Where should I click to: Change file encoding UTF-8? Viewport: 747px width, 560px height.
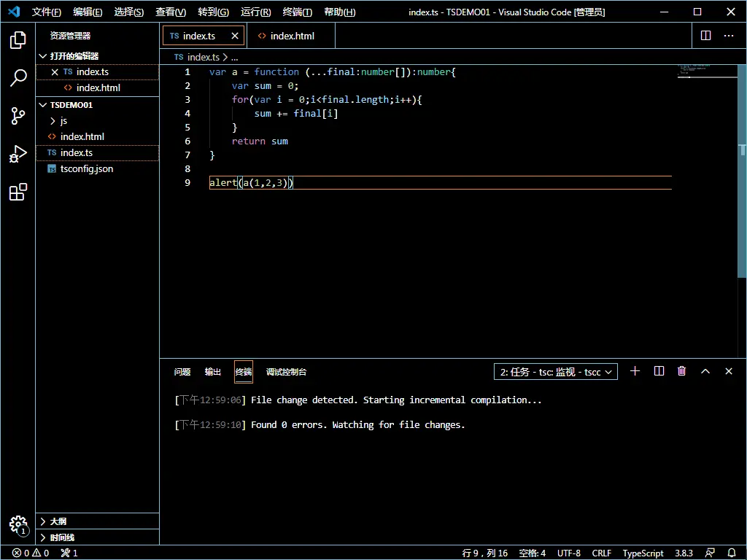pos(569,553)
